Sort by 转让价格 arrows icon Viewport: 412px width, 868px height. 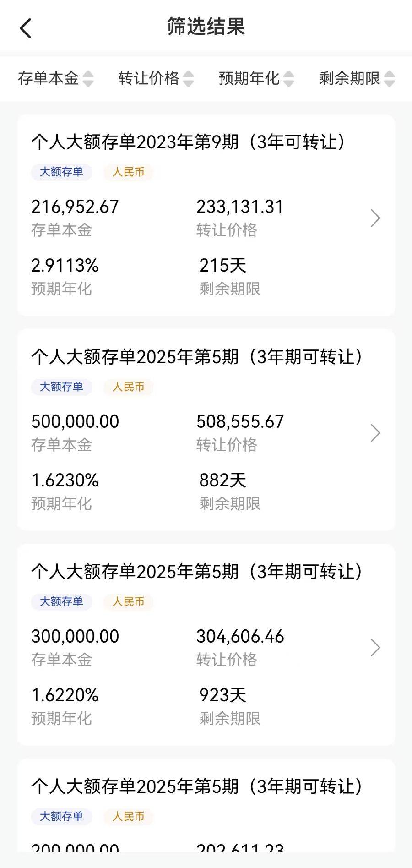[x=188, y=79]
